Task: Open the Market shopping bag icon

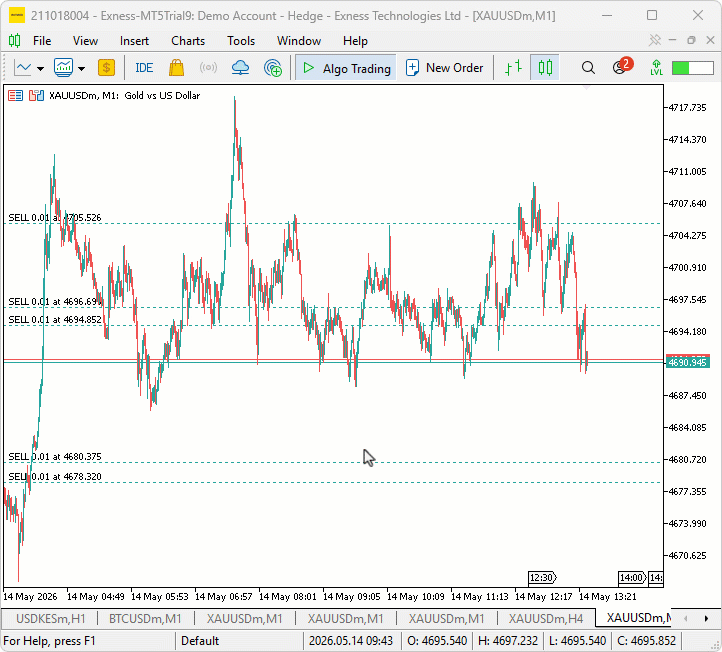Action: point(176,68)
